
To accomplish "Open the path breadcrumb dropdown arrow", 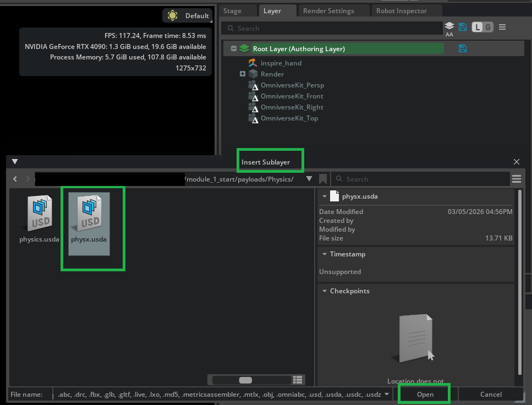I will point(309,178).
